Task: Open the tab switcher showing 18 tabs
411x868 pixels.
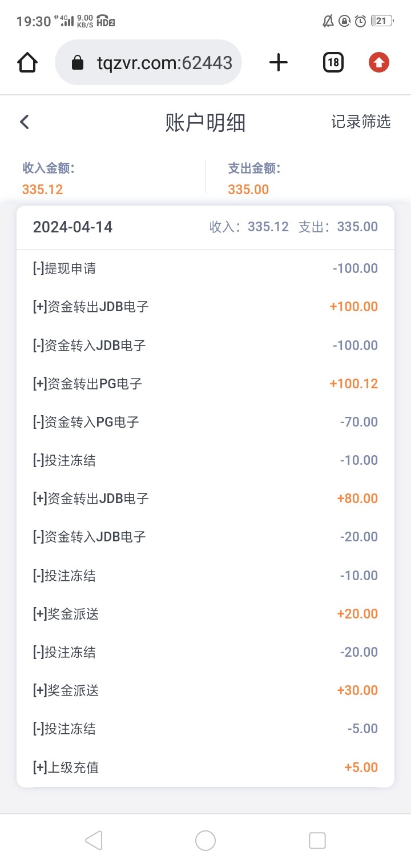Action: 333,62
